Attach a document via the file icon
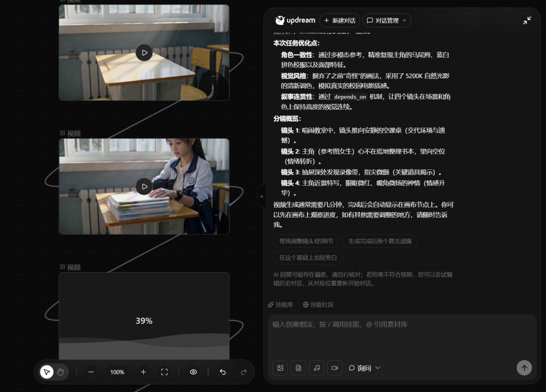 pyautogui.click(x=298, y=368)
